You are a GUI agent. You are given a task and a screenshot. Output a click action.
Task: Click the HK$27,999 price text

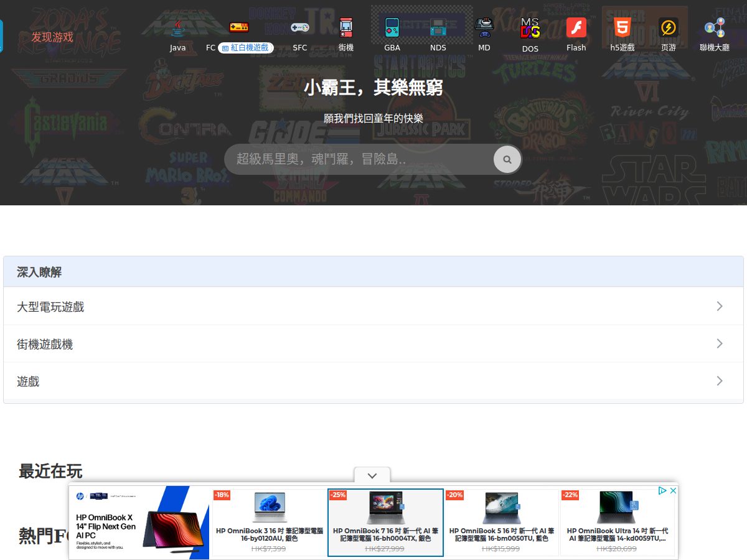click(x=385, y=549)
